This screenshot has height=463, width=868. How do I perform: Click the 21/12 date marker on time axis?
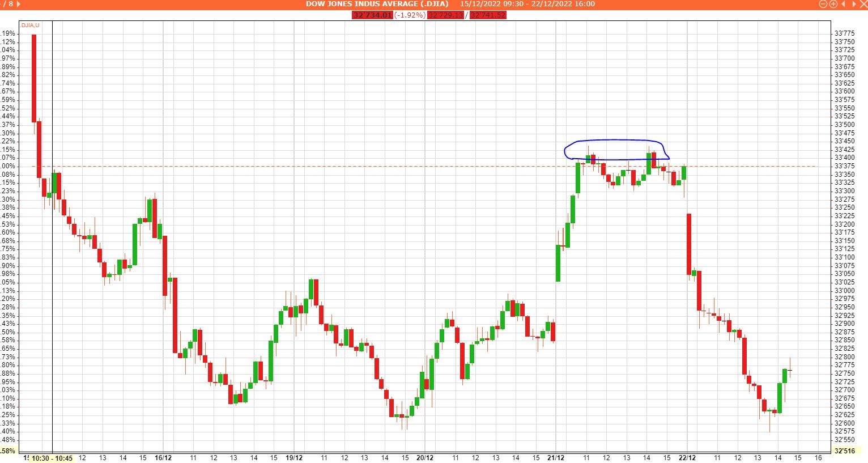556,458
